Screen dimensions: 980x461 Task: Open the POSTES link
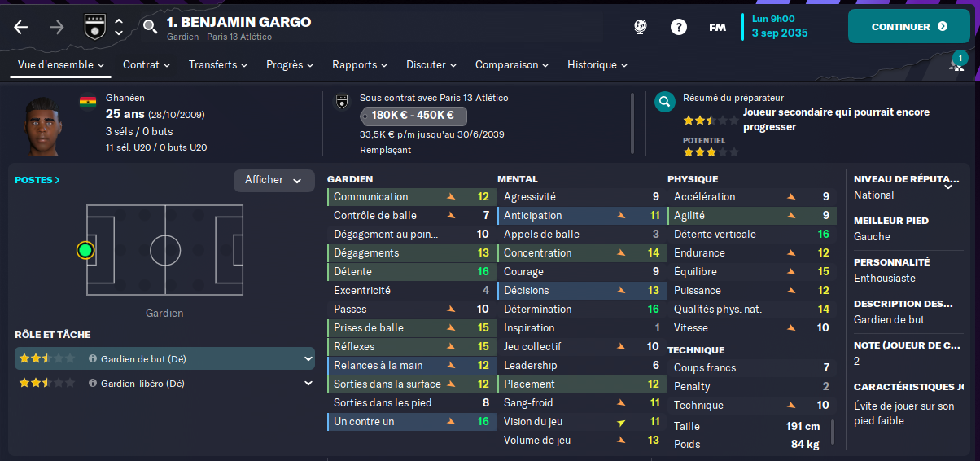pos(37,180)
